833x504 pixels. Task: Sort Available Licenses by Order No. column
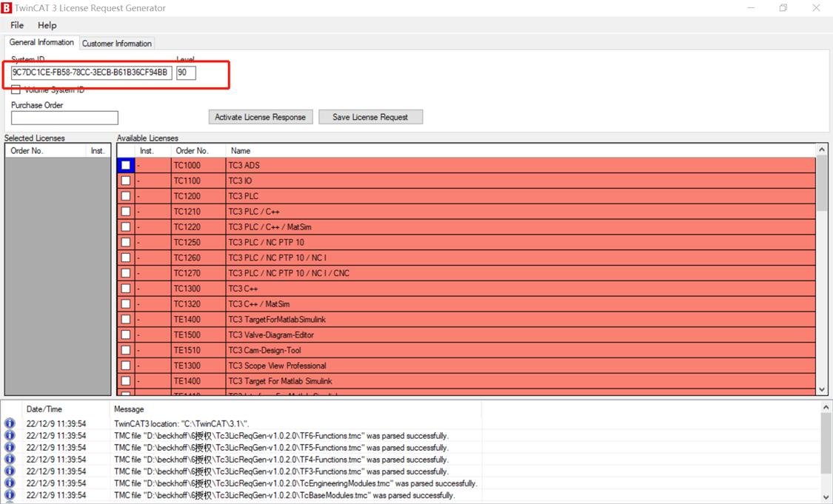click(198, 151)
